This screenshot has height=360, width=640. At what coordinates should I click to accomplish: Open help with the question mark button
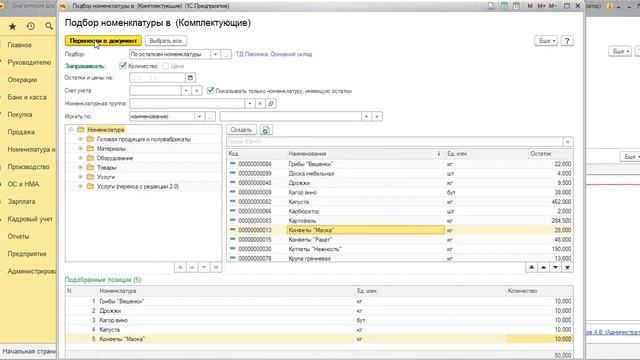[567, 41]
